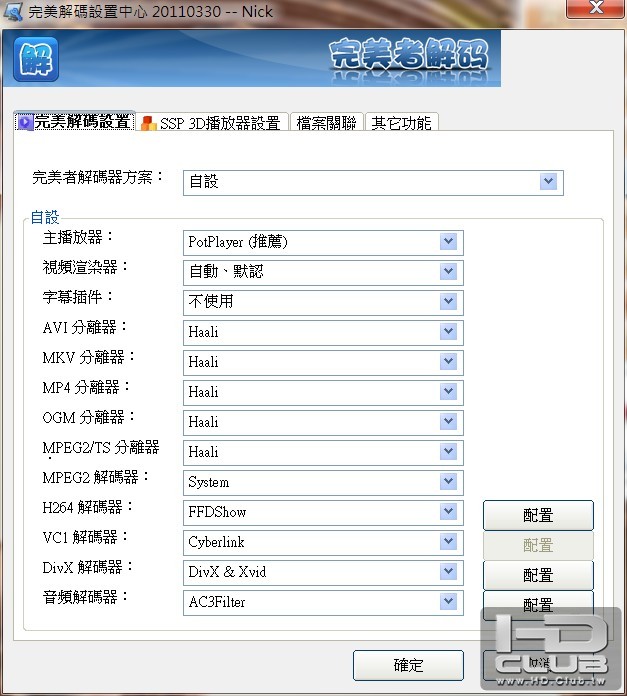Click the 音頻解碼器 label
This screenshot has width=627, height=696.
pyautogui.click(x=85, y=597)
